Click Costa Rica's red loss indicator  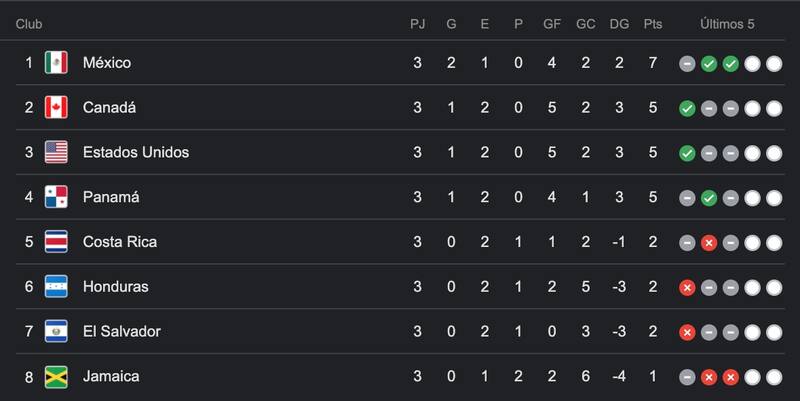(x=709, y=243)
